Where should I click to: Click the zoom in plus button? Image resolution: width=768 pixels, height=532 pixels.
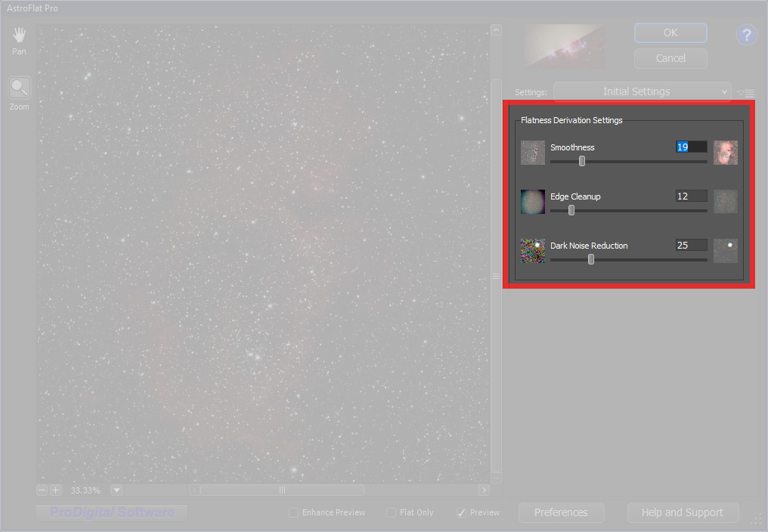[x=55, y=490]
